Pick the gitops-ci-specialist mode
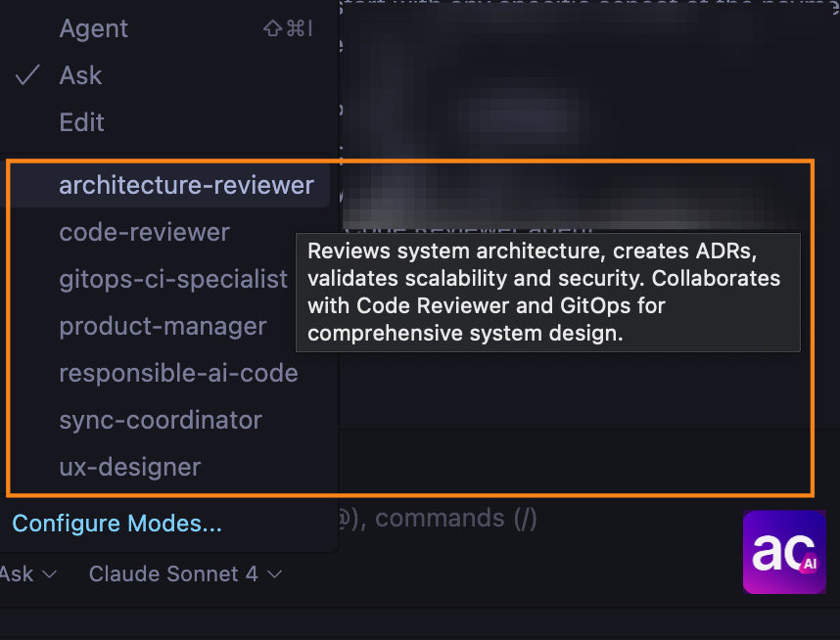Viewport: 840px width, 640px height. 173,279
